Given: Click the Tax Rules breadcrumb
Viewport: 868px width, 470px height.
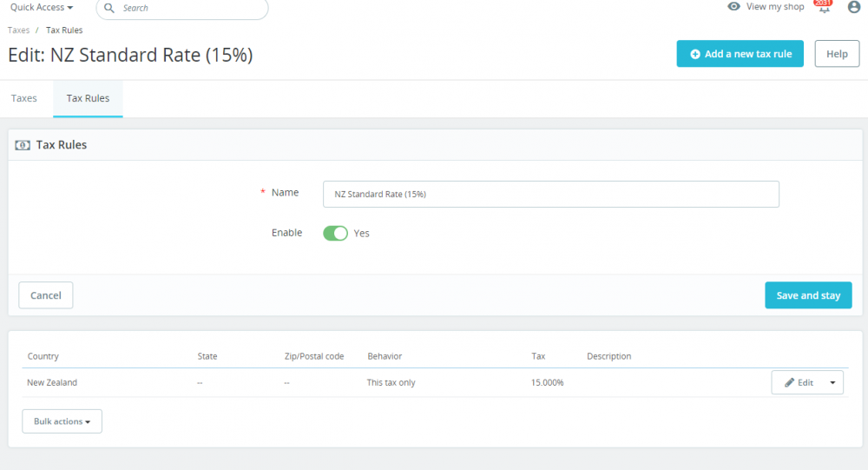Looking at the screenshot, I should (x=64, y=30).
